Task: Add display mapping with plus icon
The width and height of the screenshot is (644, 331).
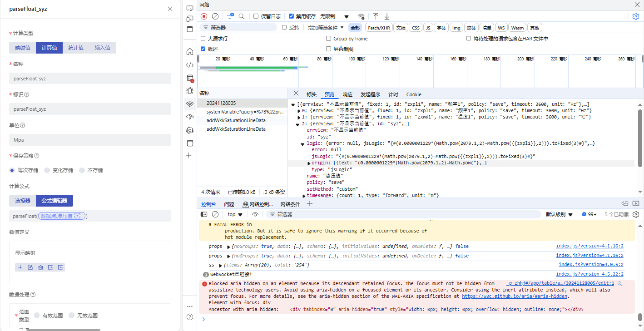Action: coord(20,267)
